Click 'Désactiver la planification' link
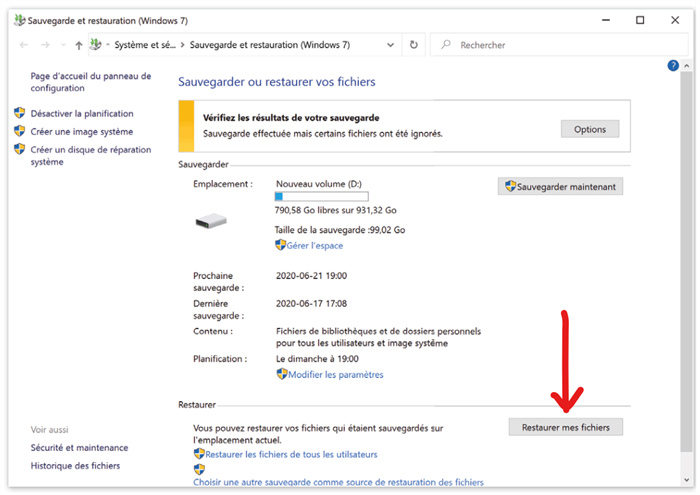 [82, 113]
